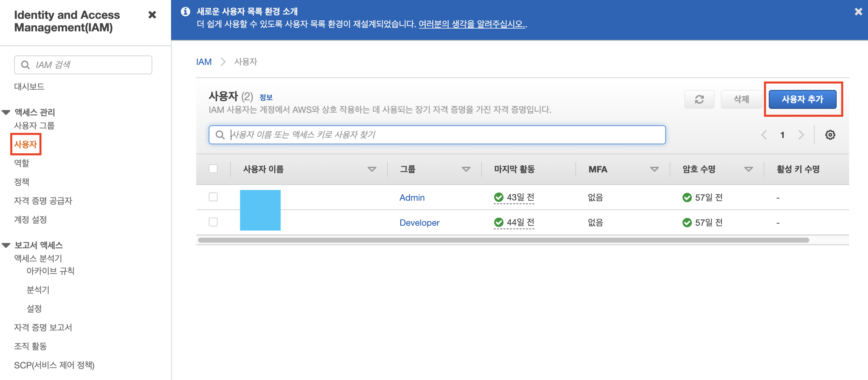Collapse the 보고서 액세스 section

click(6, 245)
